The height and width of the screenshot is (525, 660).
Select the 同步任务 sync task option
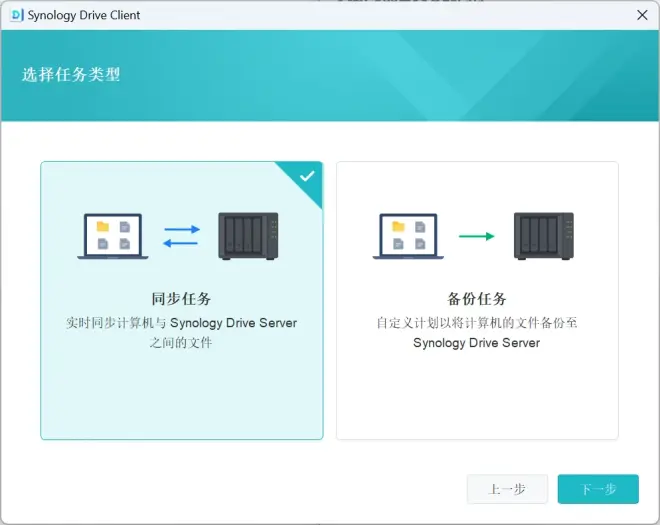(x=182, y=301)
